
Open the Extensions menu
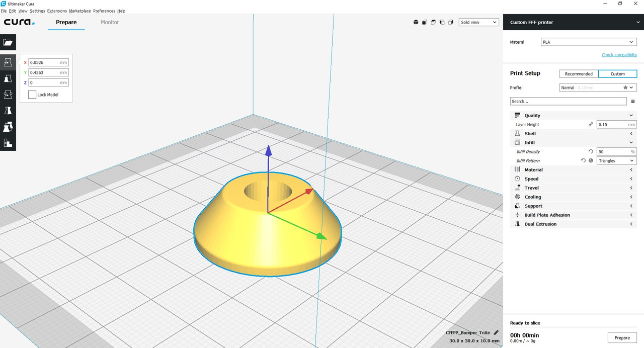(57, 11)
